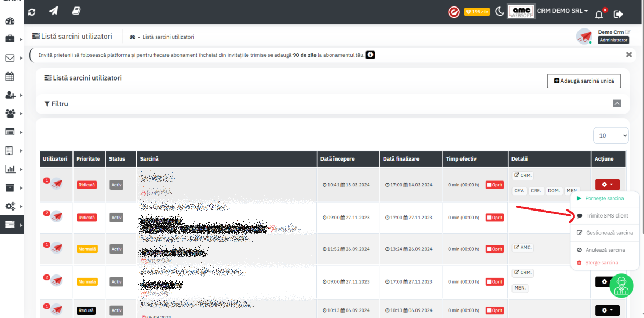The height and width of the screenshot is (318, 644).
Task: Open the envelope mail icon in sidebar
Action: pos(10,58)
